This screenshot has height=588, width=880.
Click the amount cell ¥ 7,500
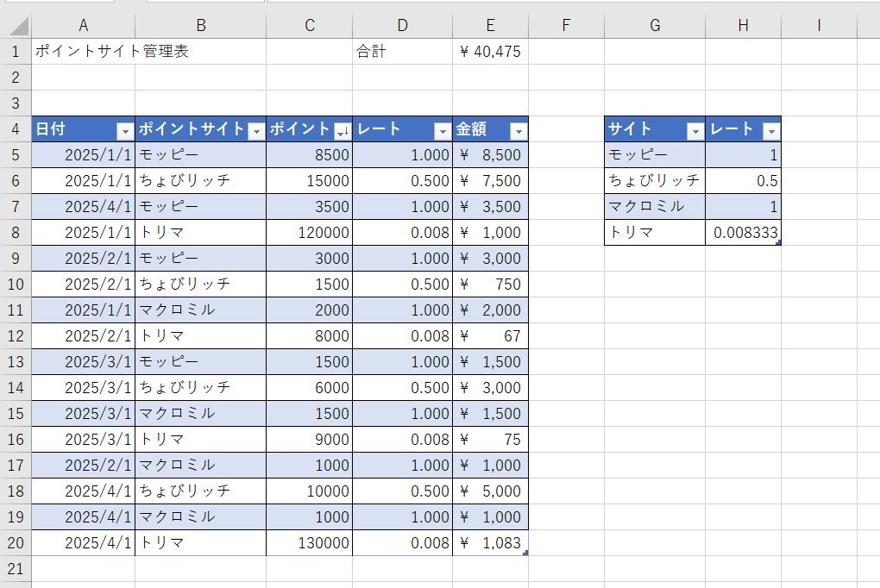point(491,181)
